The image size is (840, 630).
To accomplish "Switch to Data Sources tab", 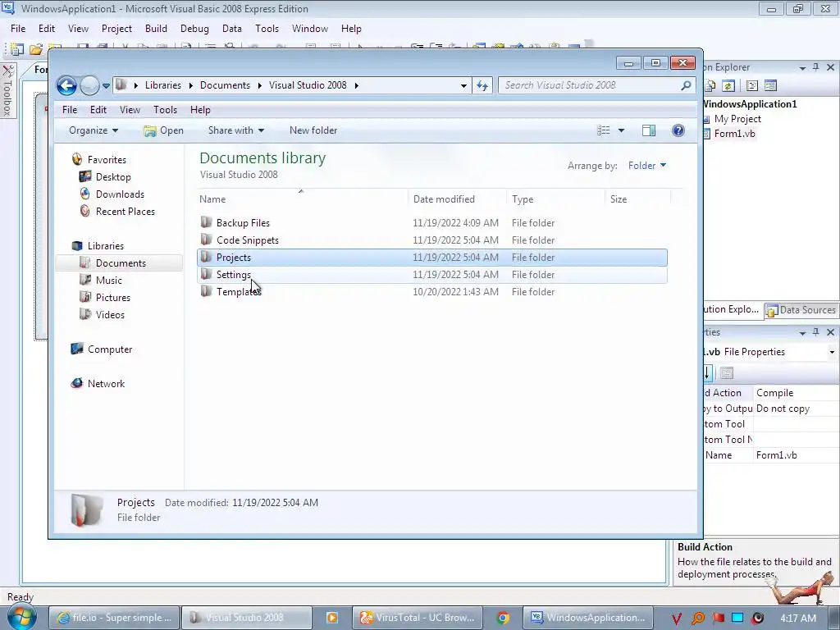I will (x=801, y=309).
